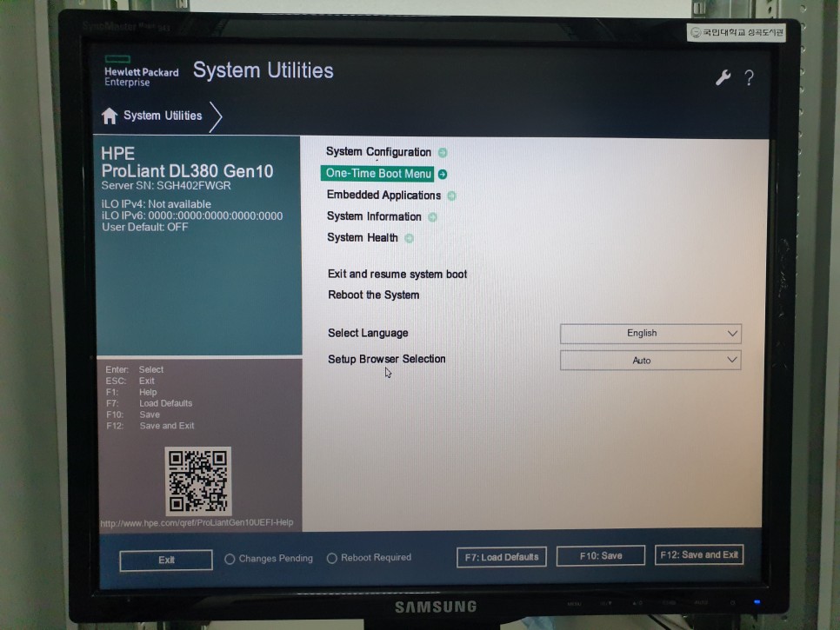Click the home icon in breadcrumb
Screen dimensions: 840x630
tap(110, 116)
